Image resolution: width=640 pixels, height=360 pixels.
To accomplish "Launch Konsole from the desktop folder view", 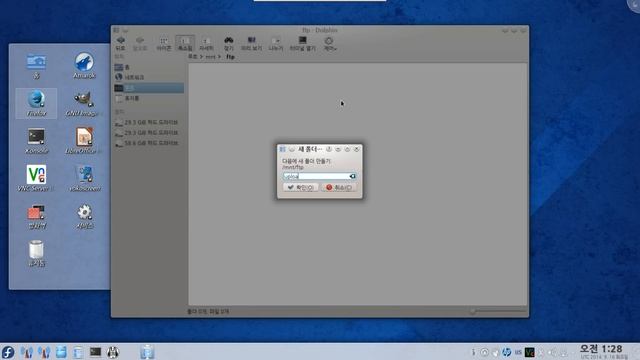I will pos(36,141).
